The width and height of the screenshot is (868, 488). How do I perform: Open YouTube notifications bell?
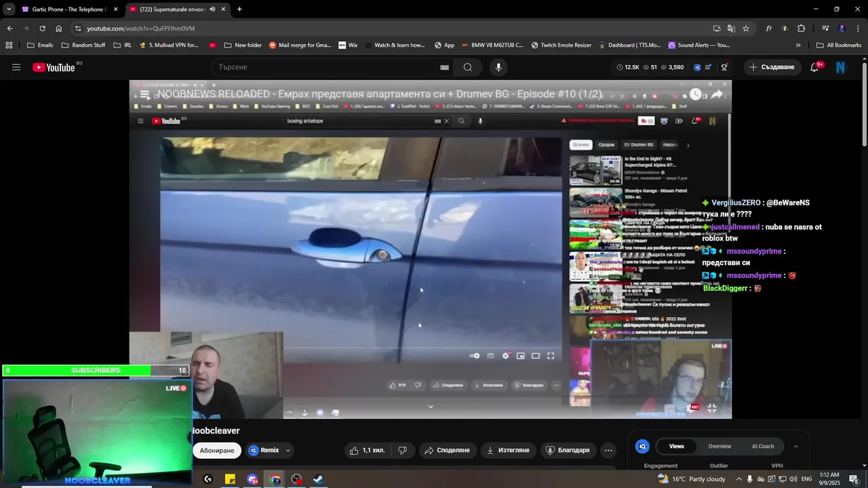814,67
